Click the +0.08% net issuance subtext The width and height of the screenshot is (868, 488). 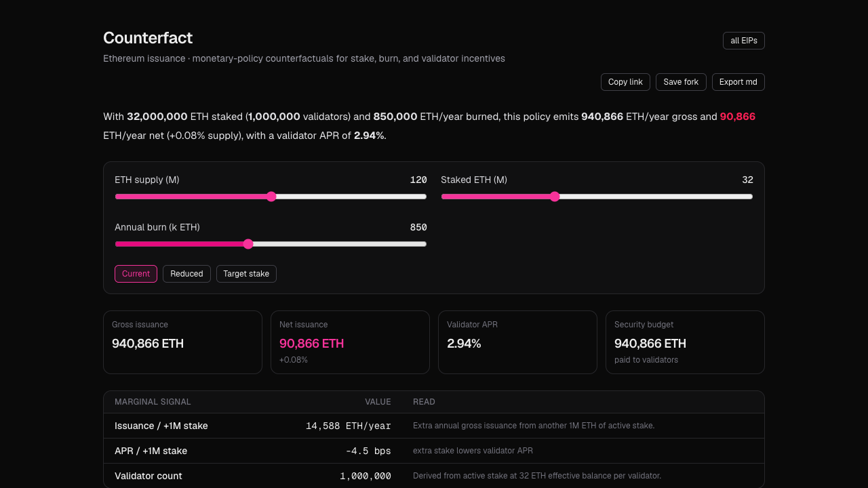294,360
